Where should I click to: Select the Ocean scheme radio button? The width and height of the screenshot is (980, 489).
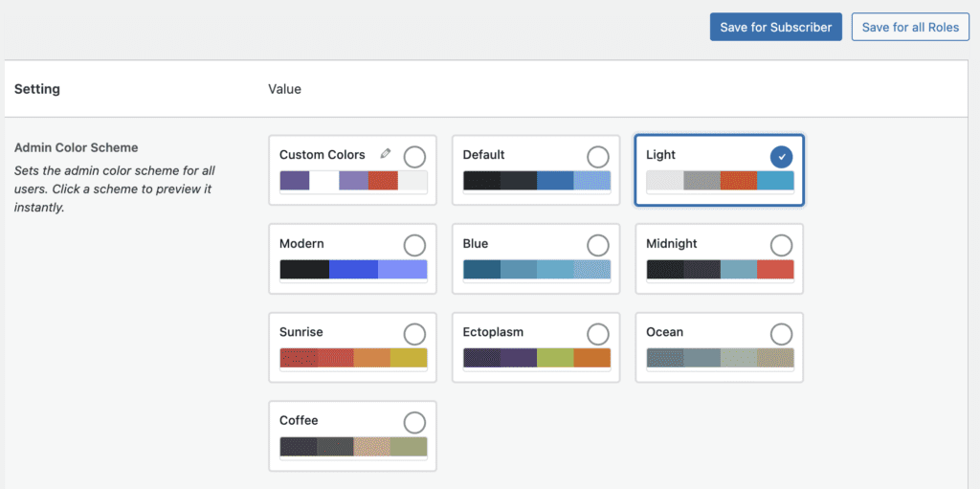click(x=781, y=335)
